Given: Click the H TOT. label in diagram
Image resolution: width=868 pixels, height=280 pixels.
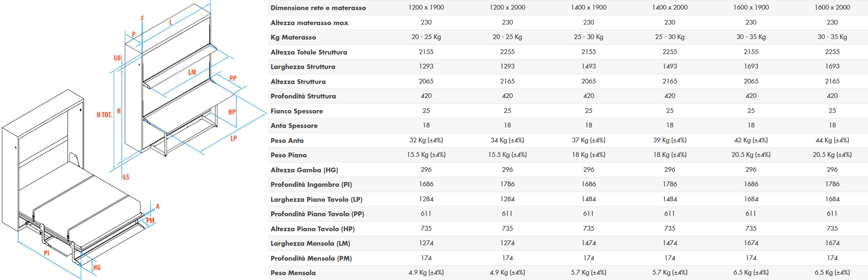Looking at the screenshot, I should [x=104, y=115].
